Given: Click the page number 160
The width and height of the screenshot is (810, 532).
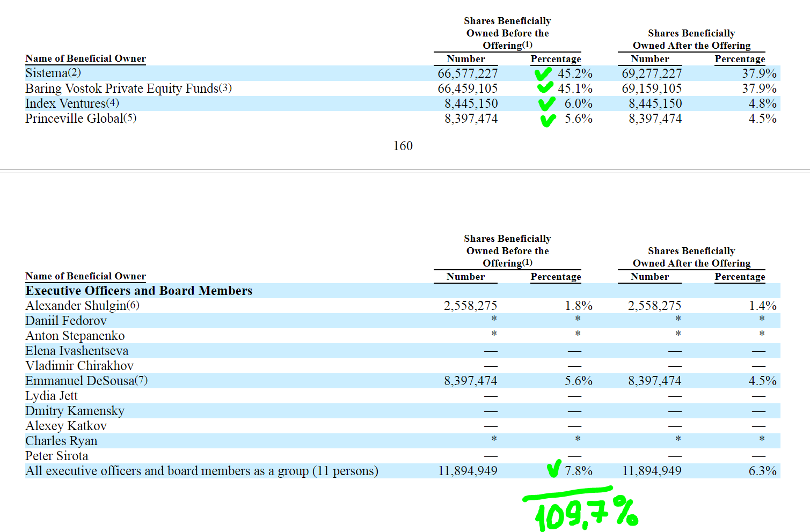Looking at the screenshot, I should click(403, 146).
